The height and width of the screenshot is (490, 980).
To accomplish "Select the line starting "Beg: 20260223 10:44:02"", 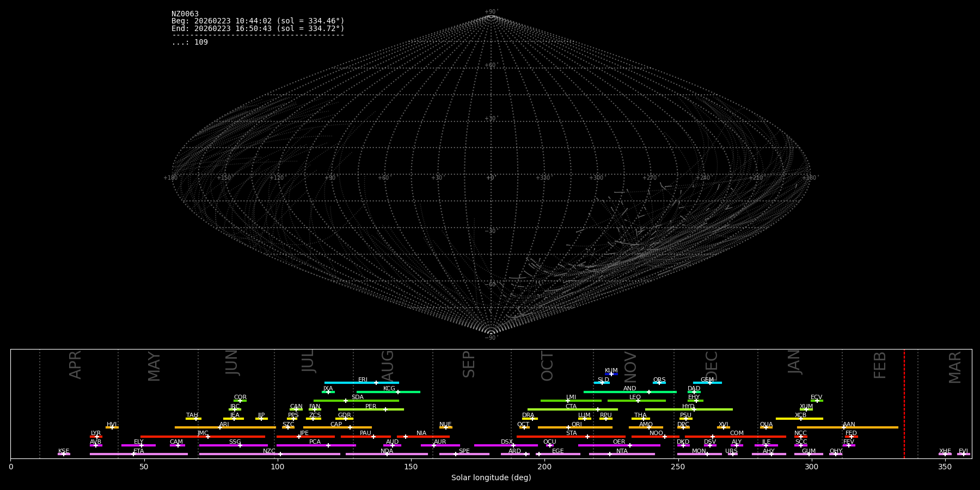I will [x=258, y=21].
